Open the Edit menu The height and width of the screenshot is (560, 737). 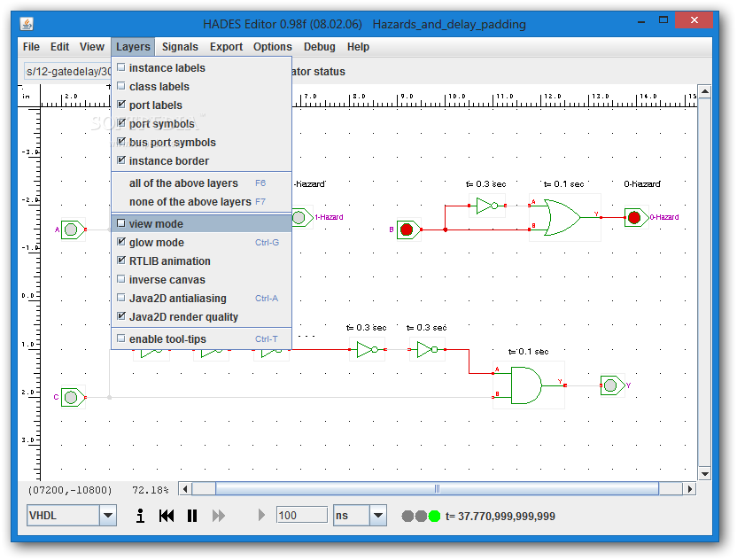(59, 47)
